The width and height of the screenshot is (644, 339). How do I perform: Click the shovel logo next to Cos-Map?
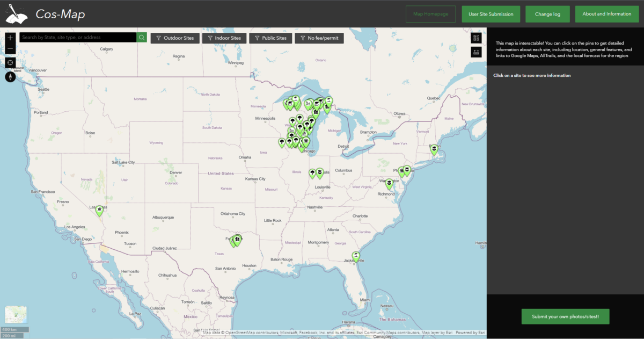[x=16, y=13]
